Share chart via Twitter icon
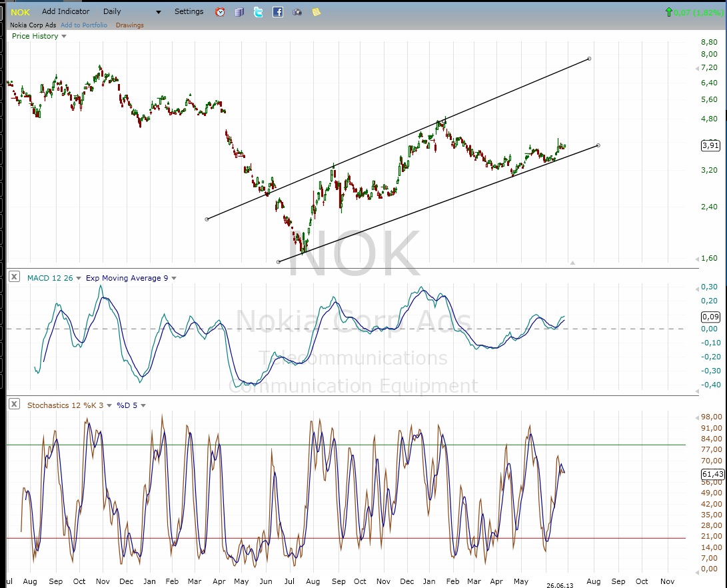The image size is (727, 588). (x=259, y=12)
